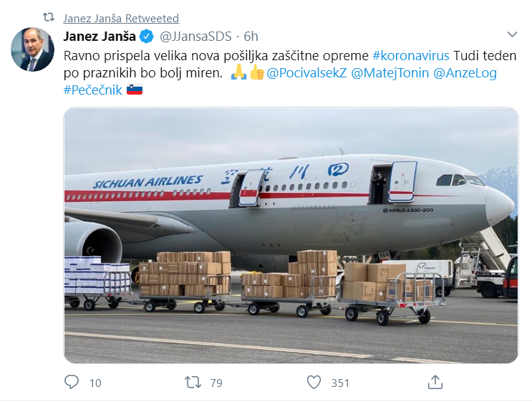Open the share tweet icon

tap(435, 383)
